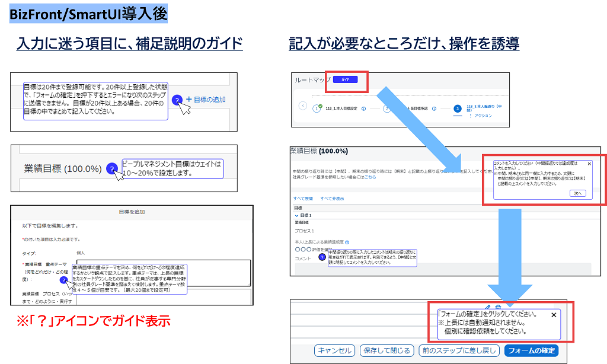The image size is (607, 364).
Task: Click the 業績目標 (100.0%) heading in review form
Action: point(319,151)
